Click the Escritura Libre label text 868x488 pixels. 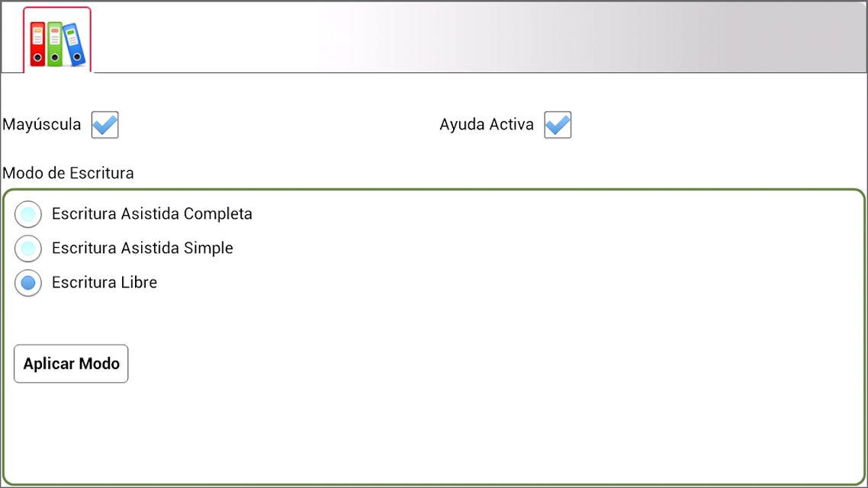(x=104, y=283)
